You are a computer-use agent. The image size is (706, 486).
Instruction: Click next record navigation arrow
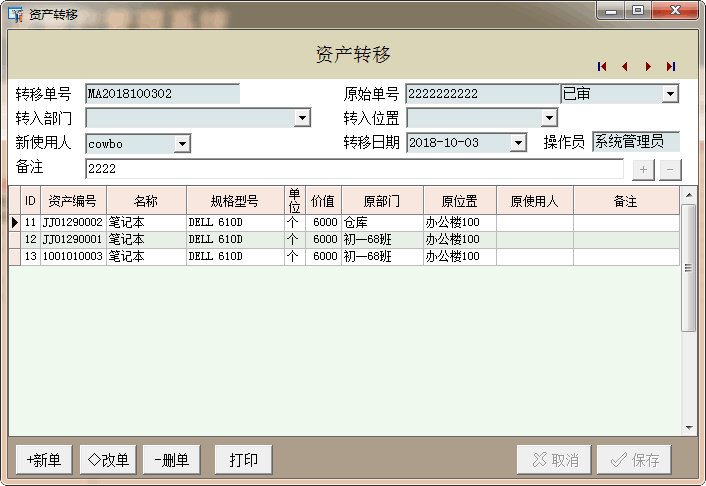pos(648,67)
